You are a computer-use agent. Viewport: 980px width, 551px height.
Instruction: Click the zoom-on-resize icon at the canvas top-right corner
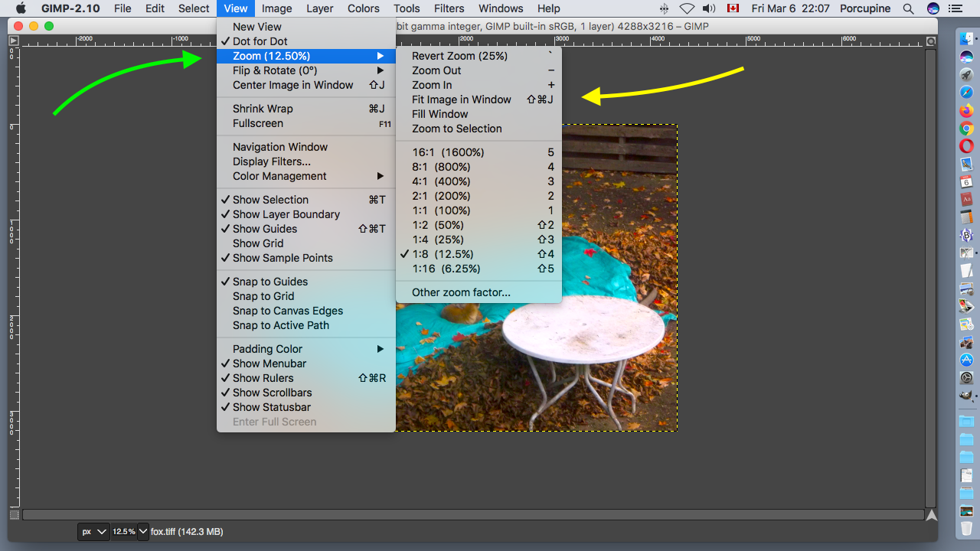click(931, 41)
